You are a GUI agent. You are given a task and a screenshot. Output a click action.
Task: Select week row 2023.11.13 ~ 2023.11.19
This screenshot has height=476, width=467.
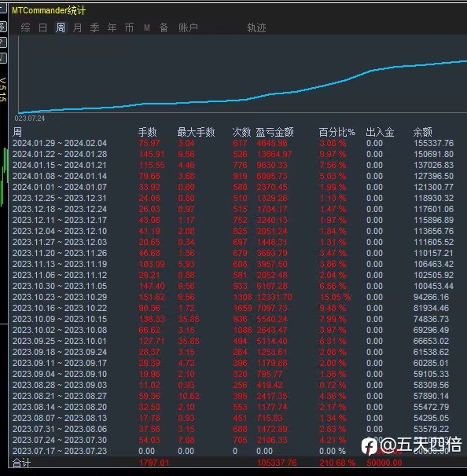click(233, 264)
